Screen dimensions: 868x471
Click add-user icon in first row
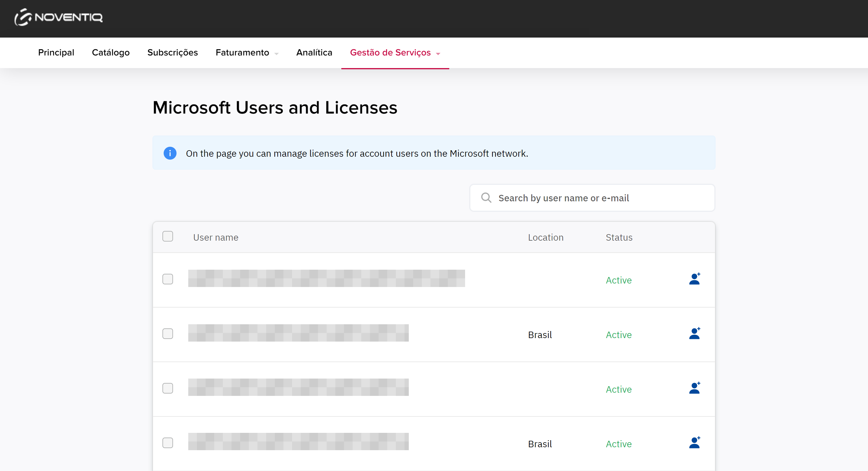694,279
